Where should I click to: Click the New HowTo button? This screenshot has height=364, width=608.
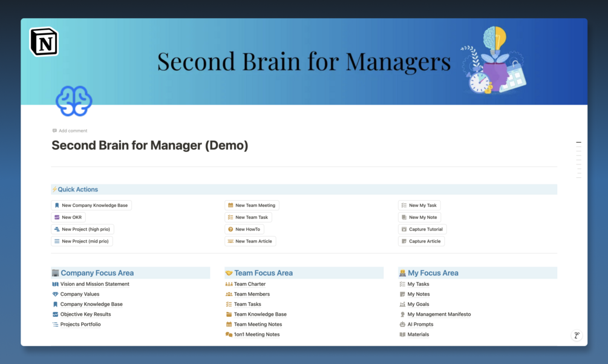coord(244,230)
